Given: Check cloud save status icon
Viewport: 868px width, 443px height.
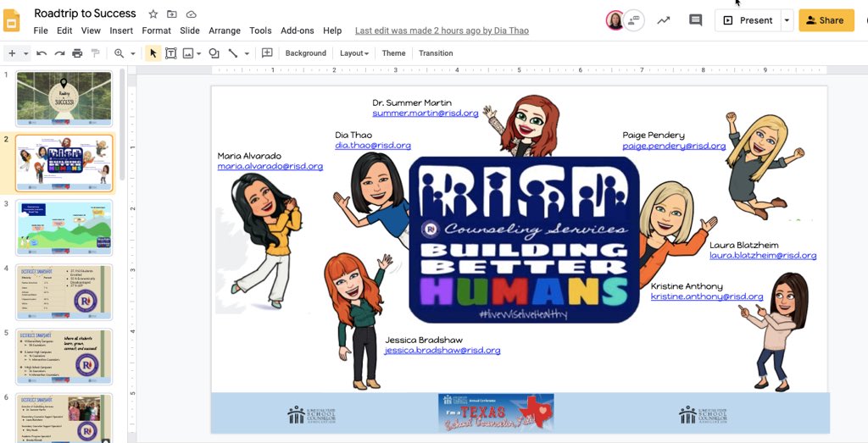Looking at the screenshot, I should point(191,14).
